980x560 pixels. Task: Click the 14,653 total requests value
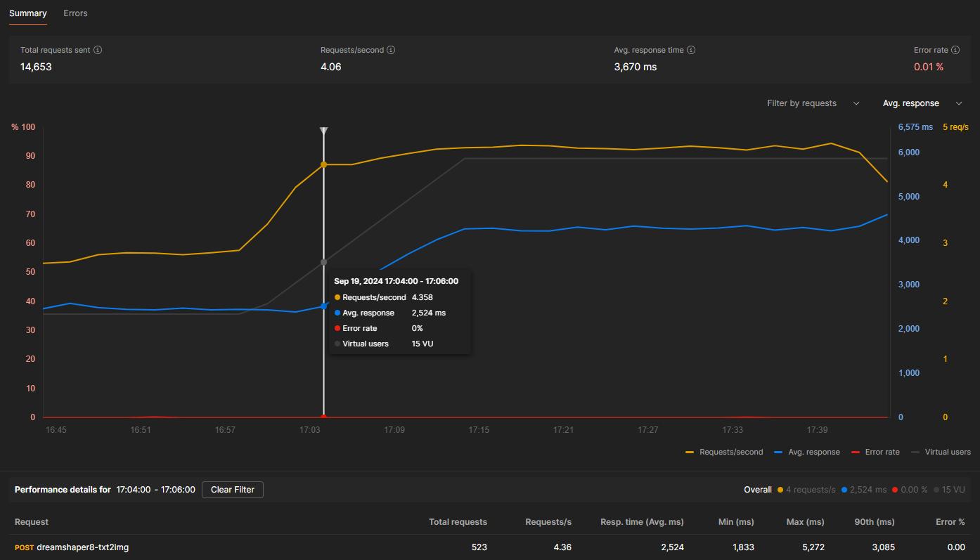point(36,67)
